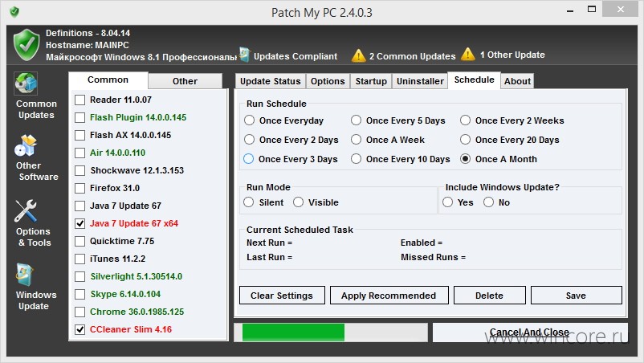This screenshot has width=644, height=363.
Task: Select Once Every 20 Days option
Action: point(466,140)
